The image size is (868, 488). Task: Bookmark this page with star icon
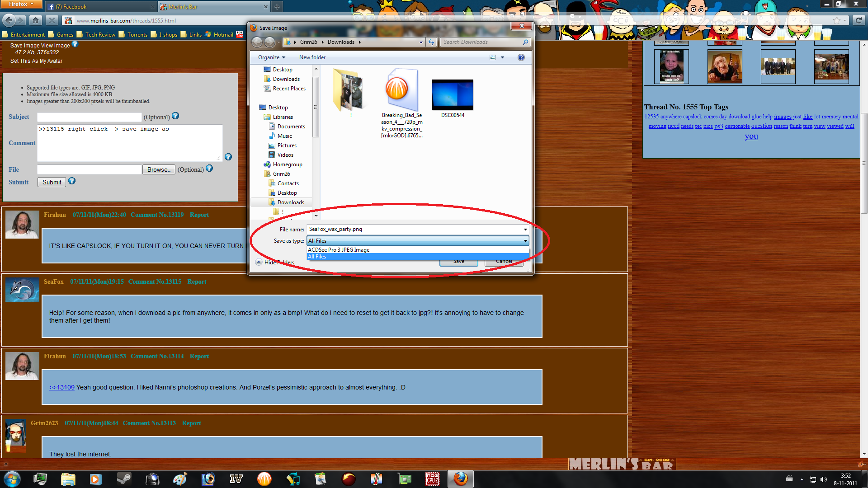click(837, 20)
